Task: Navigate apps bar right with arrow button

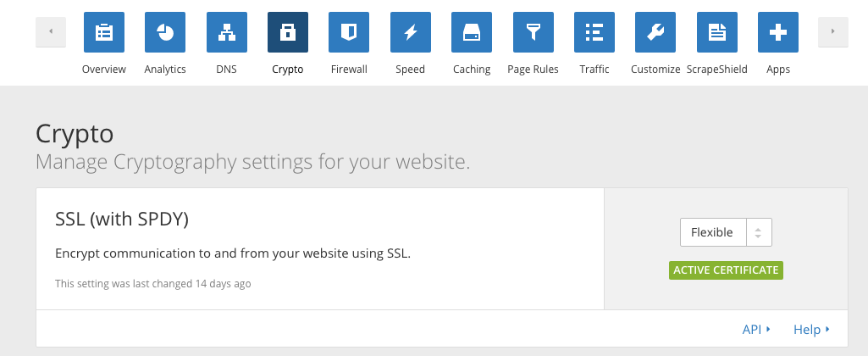Action: point(832,31)
